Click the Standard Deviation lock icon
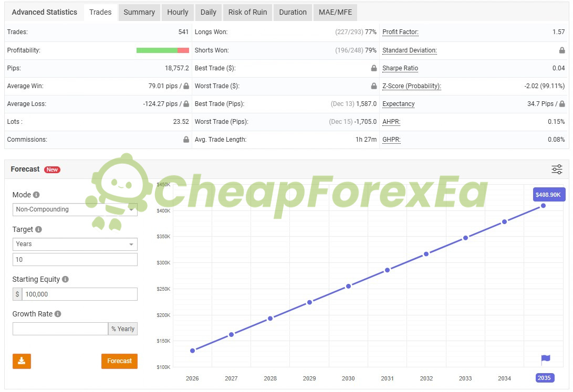 (562, 50)
